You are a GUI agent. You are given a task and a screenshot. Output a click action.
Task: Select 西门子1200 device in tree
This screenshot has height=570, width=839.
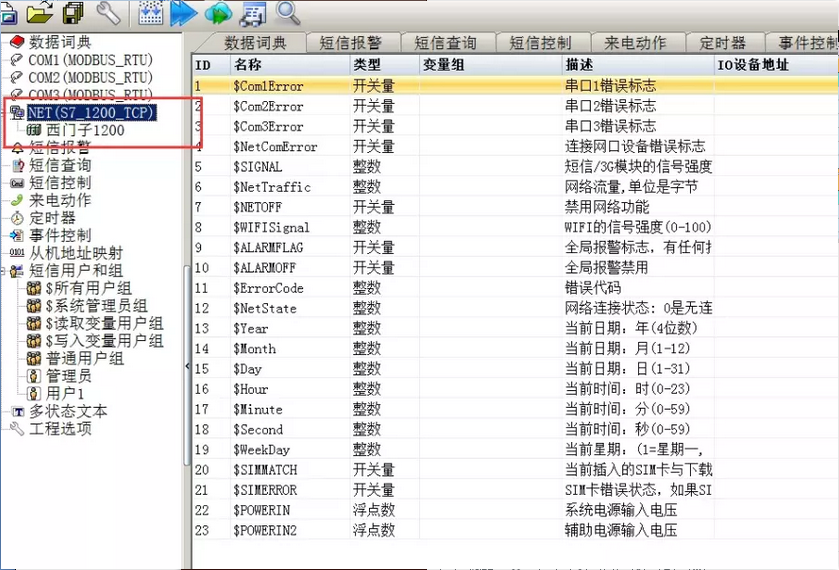point(85,130)
